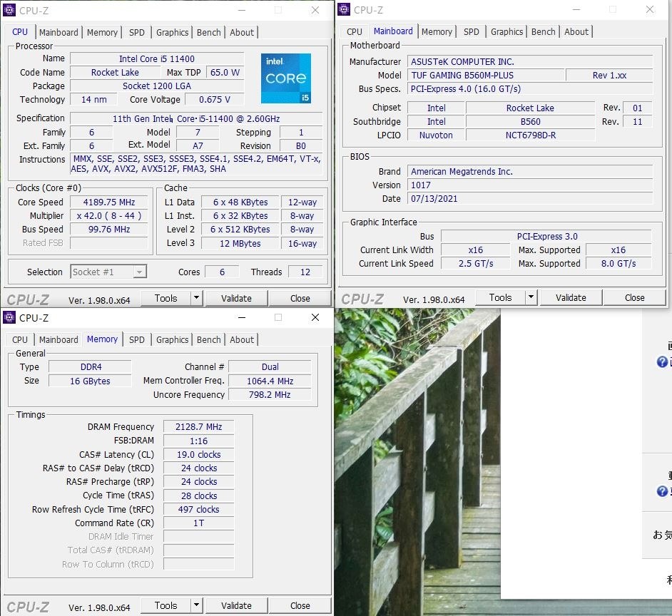Select the Bench tab in the Mainboard window

tap(544, 31)
